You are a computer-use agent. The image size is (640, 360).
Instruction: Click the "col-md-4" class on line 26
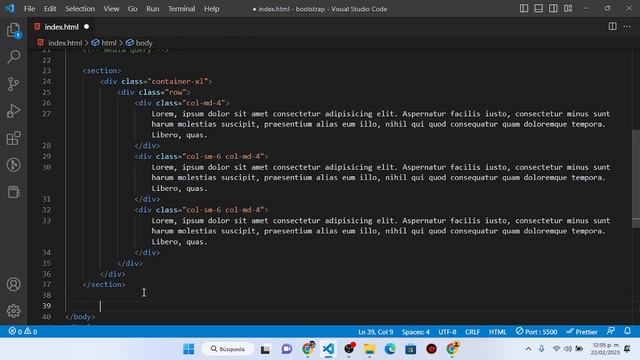click(204, 103)
